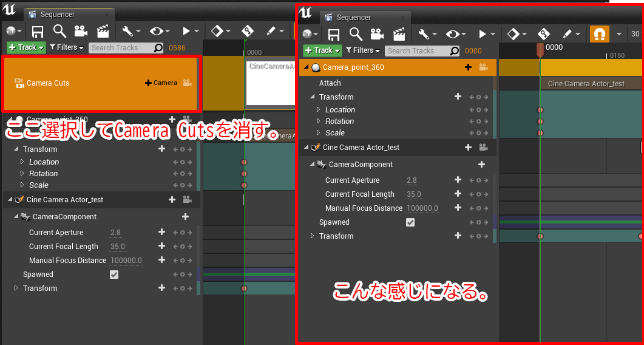Open key diamond options in right Sequencer

[517, 34]
